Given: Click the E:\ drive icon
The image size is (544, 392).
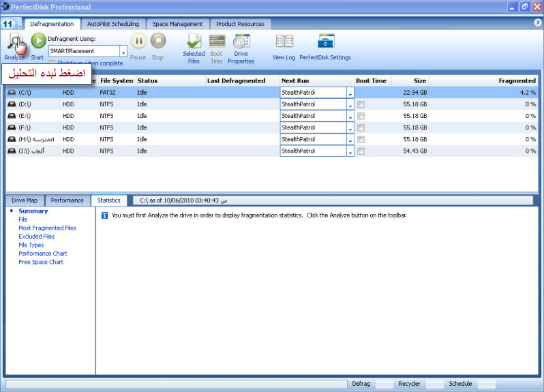Looking at the screenshot, I should [12, 116].
